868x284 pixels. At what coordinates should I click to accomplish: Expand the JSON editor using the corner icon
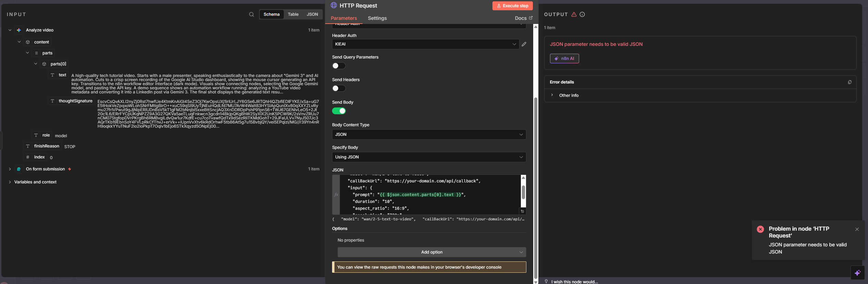tap(523, 211)
